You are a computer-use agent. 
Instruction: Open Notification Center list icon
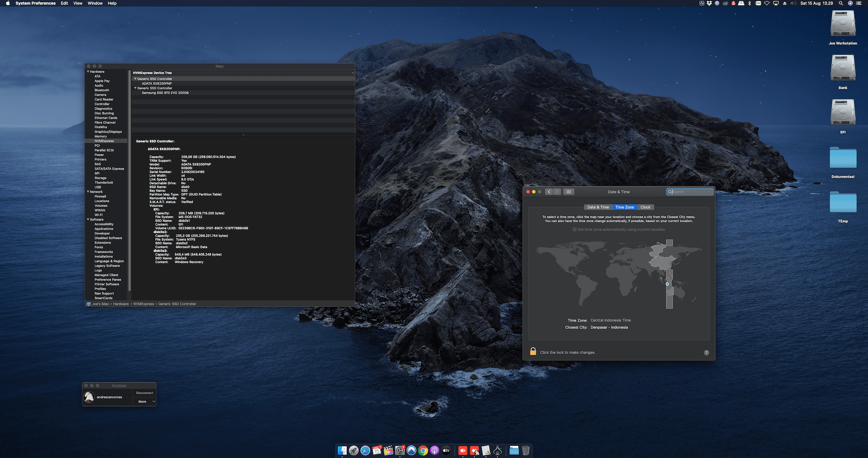859,3
